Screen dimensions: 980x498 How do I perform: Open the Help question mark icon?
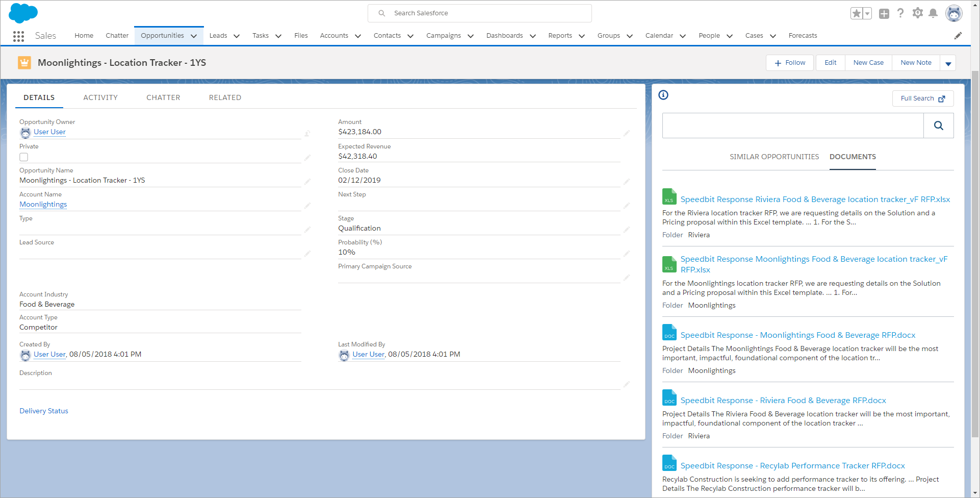(x=900, y=13)
